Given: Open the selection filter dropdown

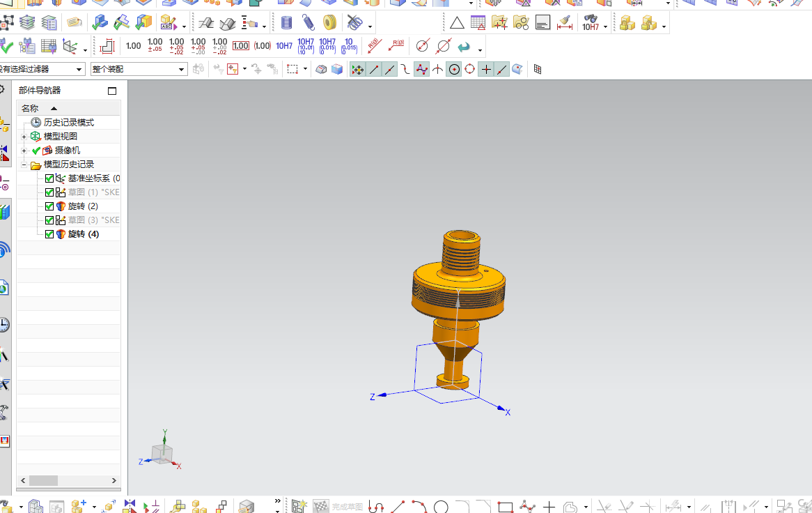Looking at the screenshot, I should 79,70.
